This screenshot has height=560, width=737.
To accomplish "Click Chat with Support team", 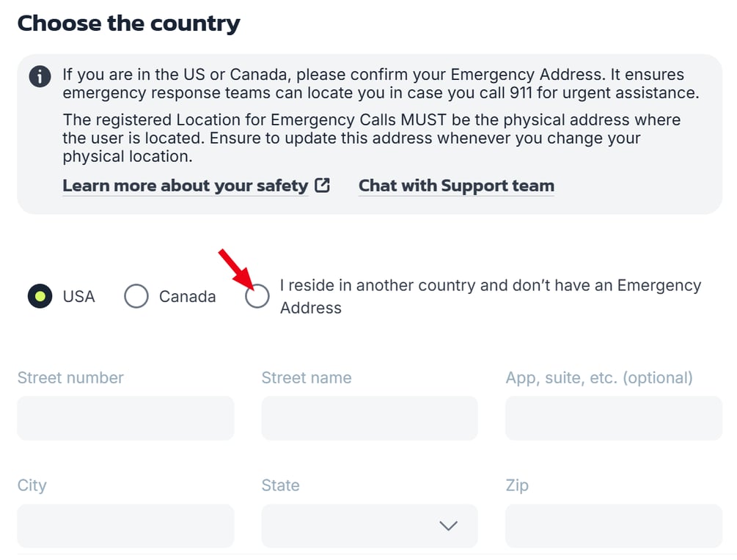I will tap(455, 185).
